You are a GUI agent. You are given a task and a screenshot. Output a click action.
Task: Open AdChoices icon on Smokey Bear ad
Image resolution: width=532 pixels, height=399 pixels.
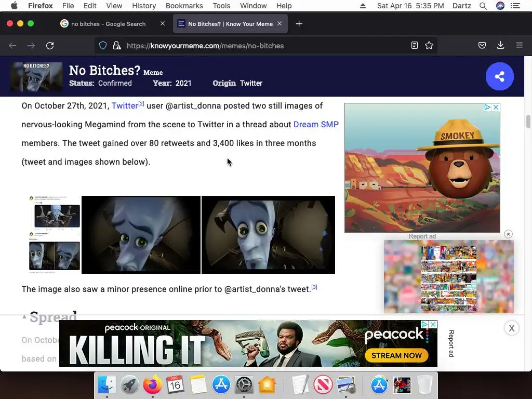click(x=487, y=107)
